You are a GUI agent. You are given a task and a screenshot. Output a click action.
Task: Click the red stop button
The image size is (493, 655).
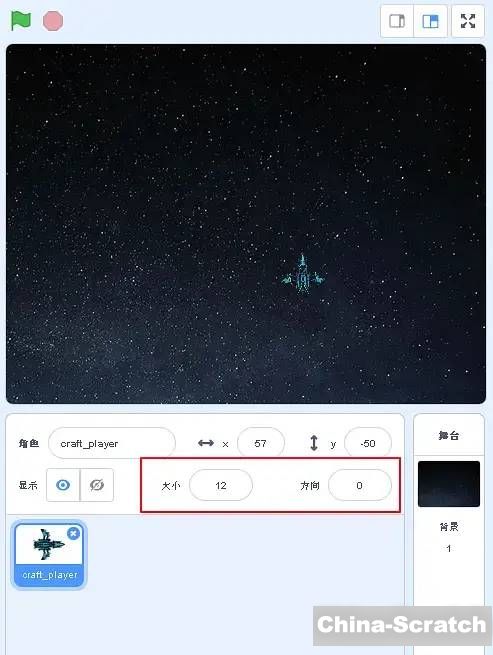click(53, 20)
